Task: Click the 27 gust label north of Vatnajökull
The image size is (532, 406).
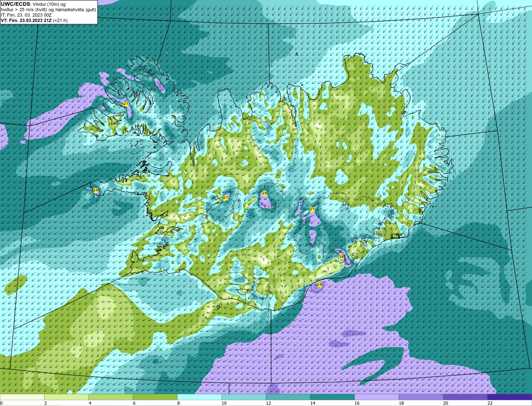Action: [312, 210]
